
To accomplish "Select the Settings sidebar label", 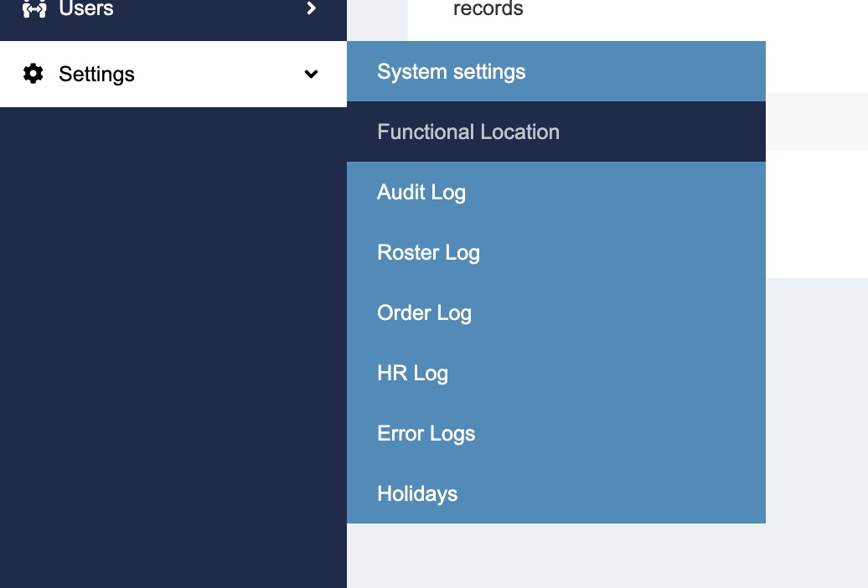I will (96, 74).
